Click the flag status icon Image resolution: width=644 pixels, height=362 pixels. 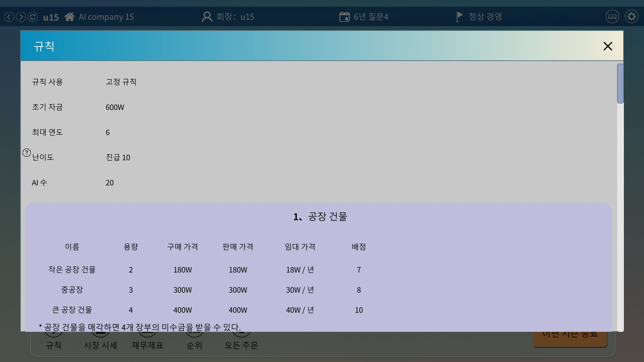(x=459, y=17)
